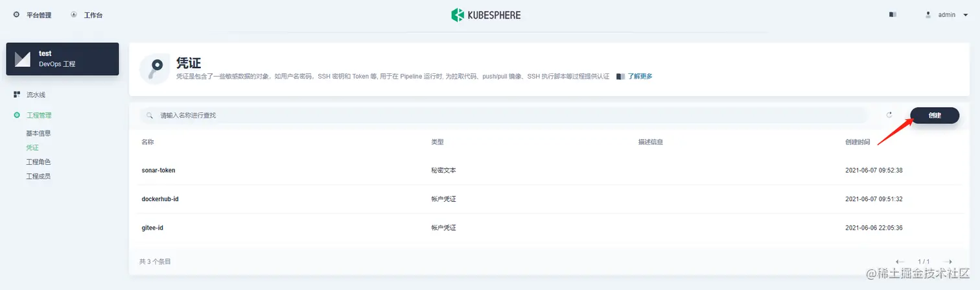
Task: Click the admin user avatar icon
Action: (x=928, y=14)
